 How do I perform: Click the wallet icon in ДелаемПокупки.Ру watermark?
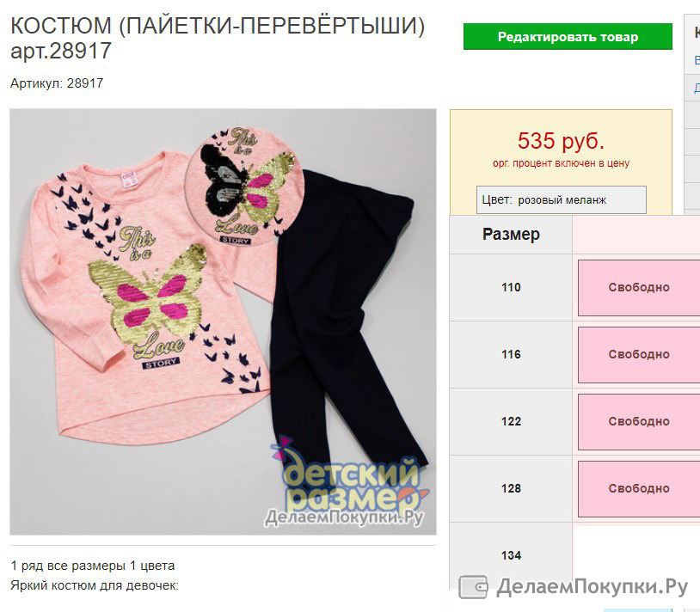tap(473, 587)
